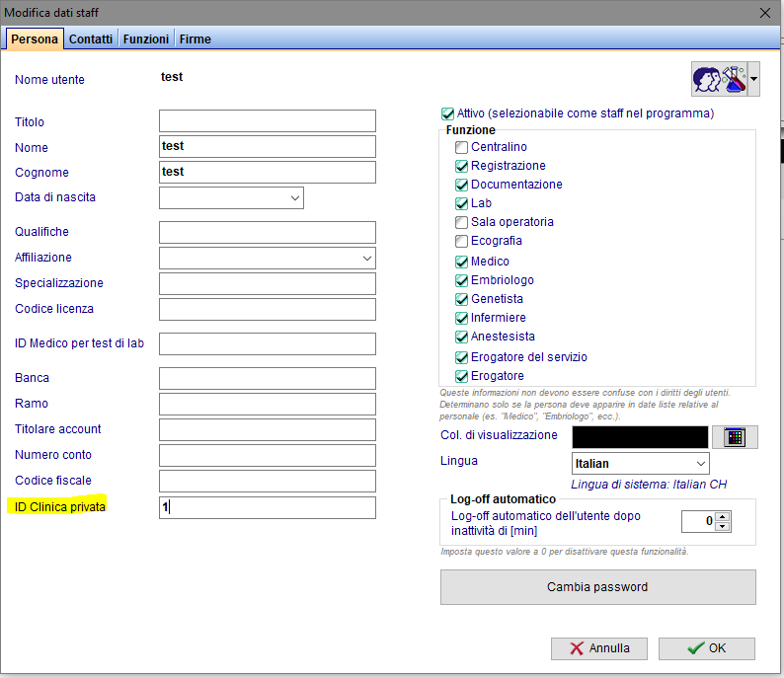Toggle the Medico checkbox

(461, 262)
